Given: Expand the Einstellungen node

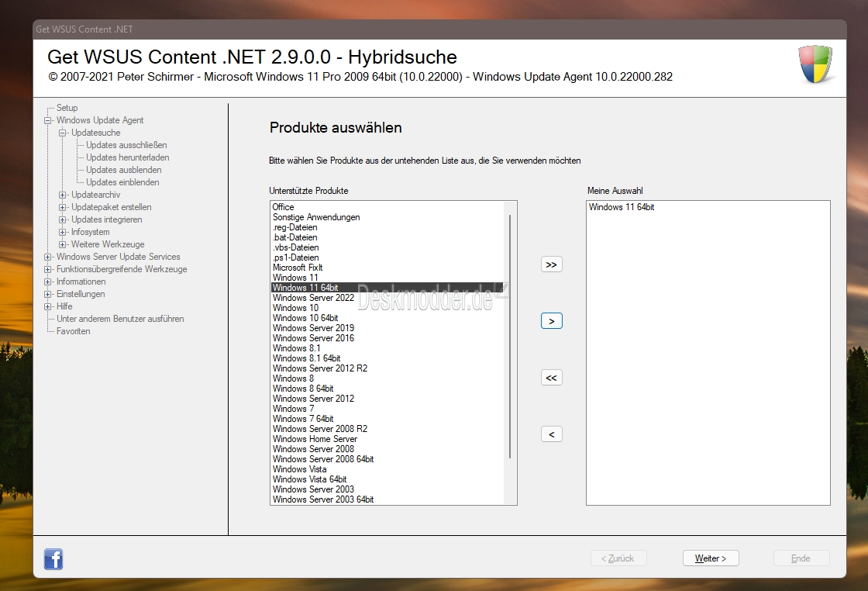Looking at the screenshot, I should pos(48,294).
